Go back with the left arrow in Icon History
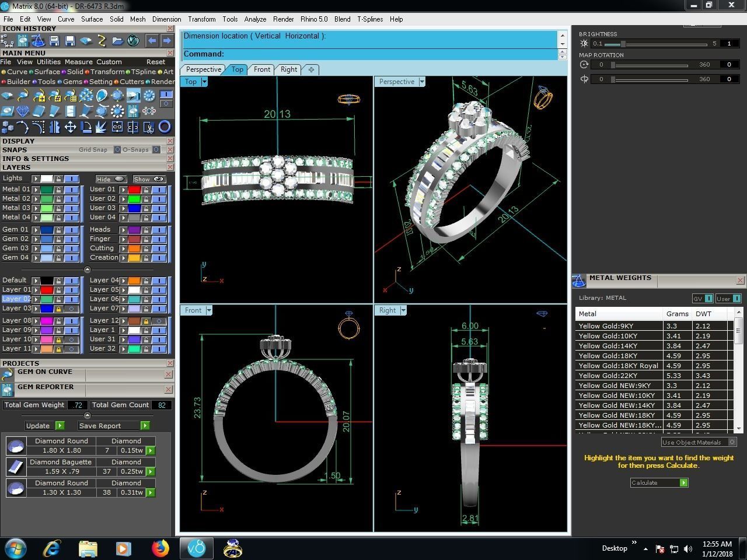 (152, 41)
